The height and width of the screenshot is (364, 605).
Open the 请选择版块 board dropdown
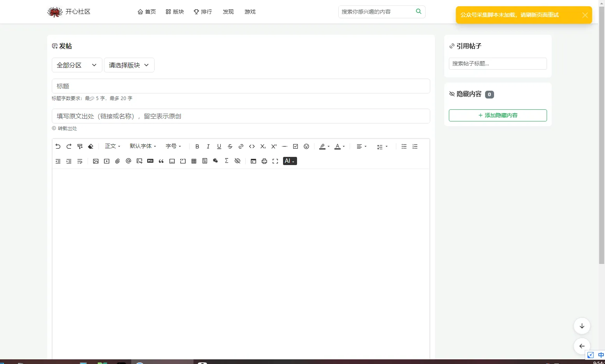tap(129, 65)
